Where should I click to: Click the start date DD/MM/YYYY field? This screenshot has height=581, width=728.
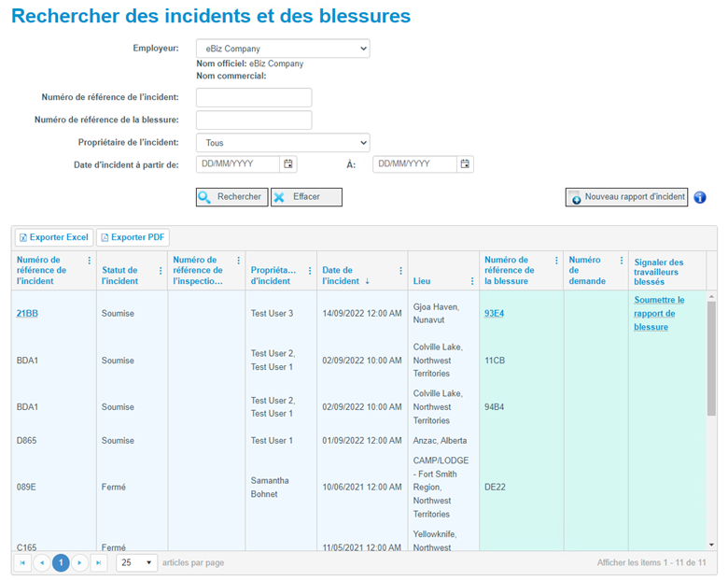[238, 164]
